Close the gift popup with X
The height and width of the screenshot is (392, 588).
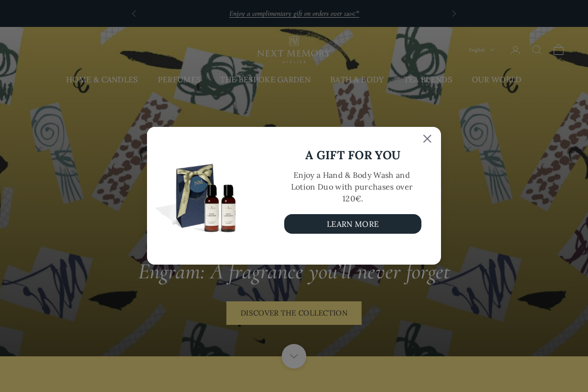(x=427, y=139)
